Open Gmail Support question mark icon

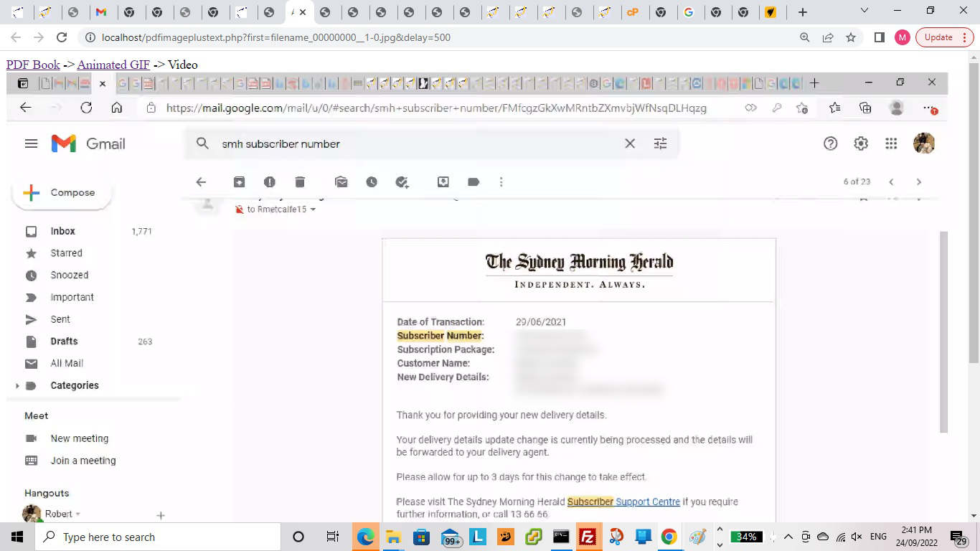click(831, 143)
